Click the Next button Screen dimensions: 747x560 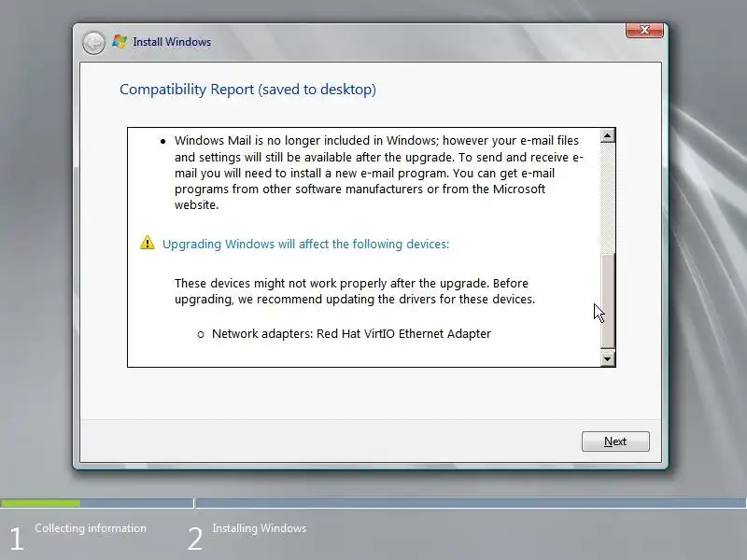point(615,441)
